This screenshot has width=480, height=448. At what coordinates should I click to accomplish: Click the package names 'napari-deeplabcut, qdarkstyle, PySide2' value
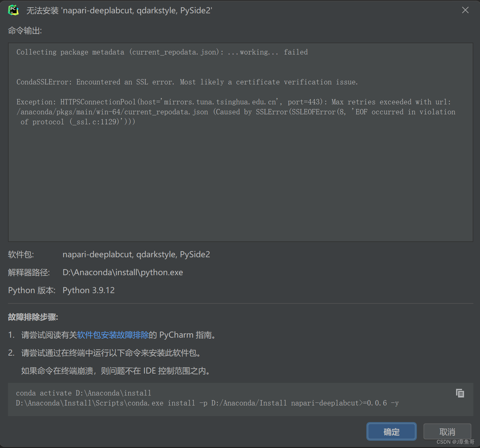(x=136, y=254)
